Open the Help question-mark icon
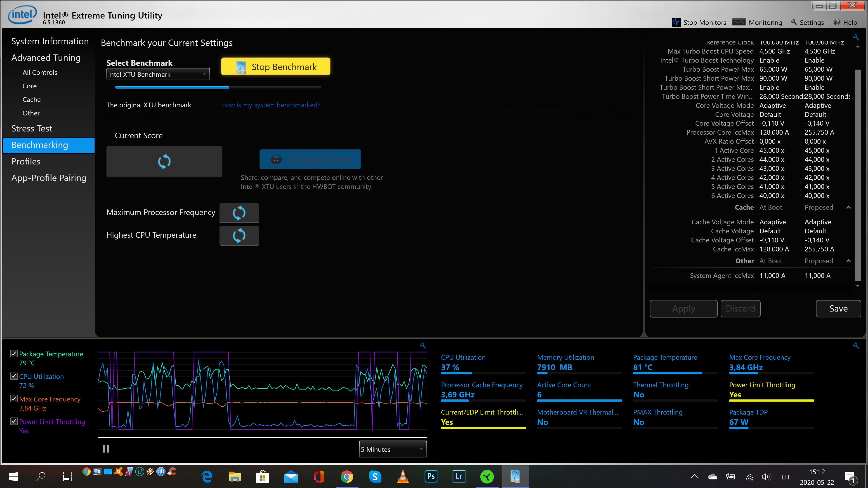Screen dimensions: 868x488 837,22
